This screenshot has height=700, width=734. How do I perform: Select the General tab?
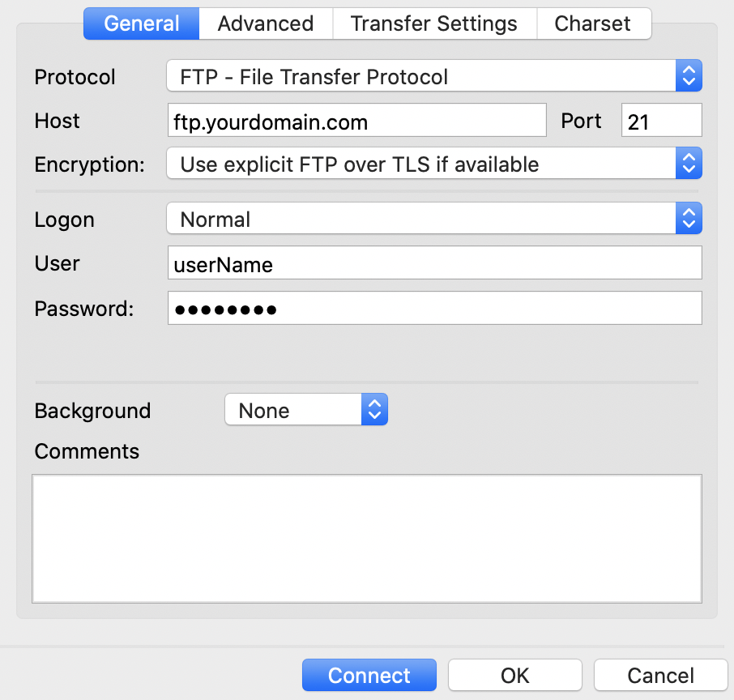tap(141, 23)
